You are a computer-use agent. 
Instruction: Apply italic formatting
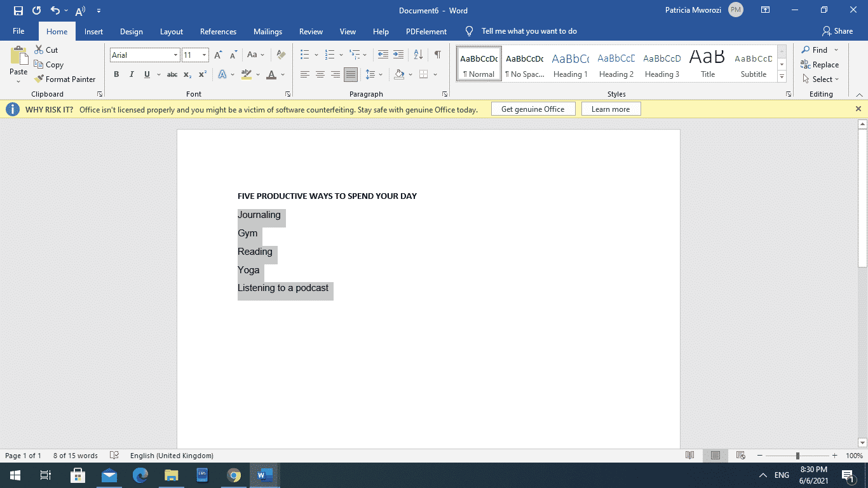click(132, 74)
